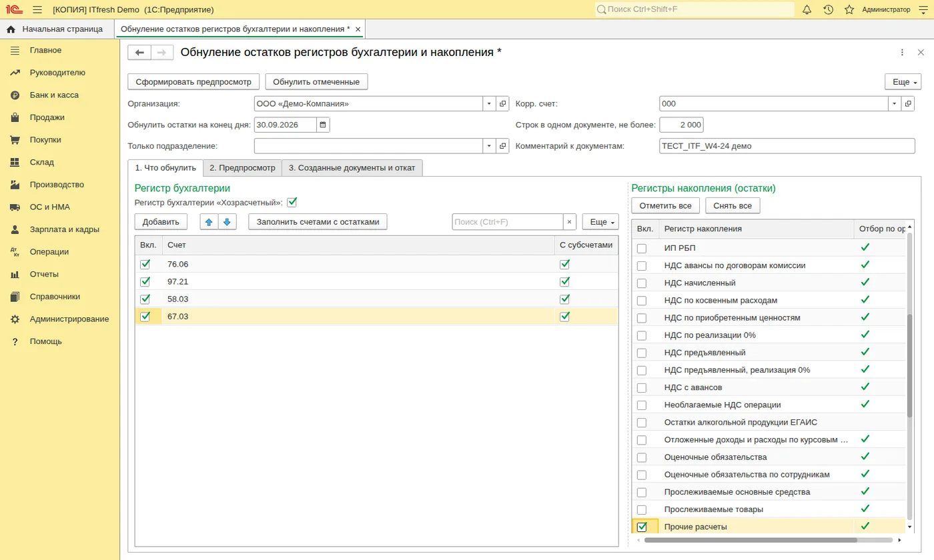The width and height of the screenshot is (934, 560).
Task: Expand the Корр. счет dropdown list
Action: tap(895, 104)
